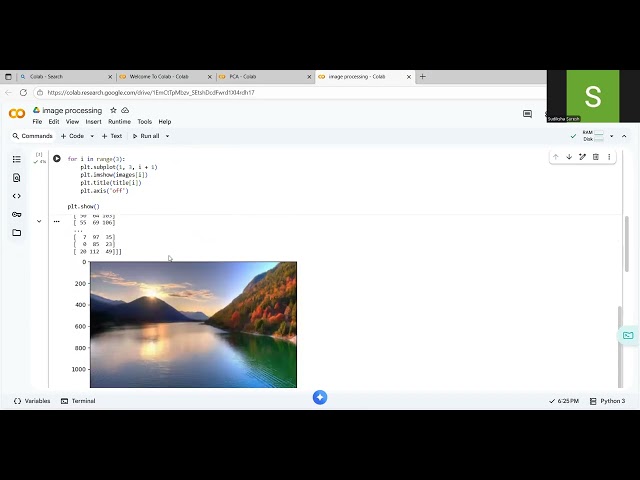The image size is (640, 480).
Task: Click the plt.show() code line
Action: click(84, 207)
